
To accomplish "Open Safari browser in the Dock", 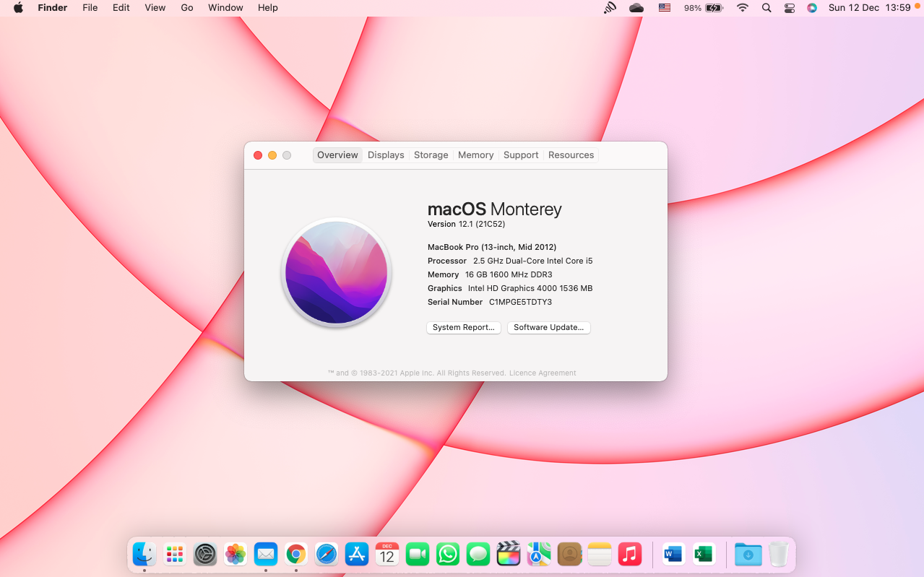I will pyautogui.click(x=327, y=554).
